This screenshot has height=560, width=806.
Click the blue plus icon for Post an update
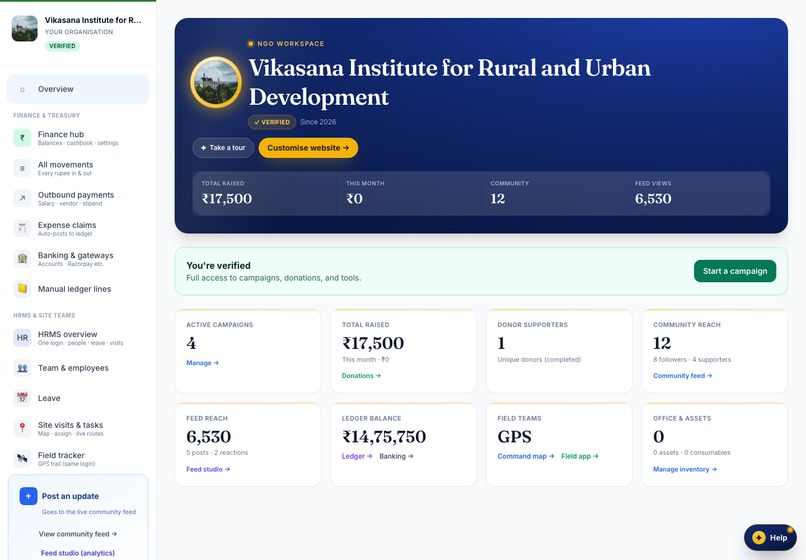click(x=28, y=496)
